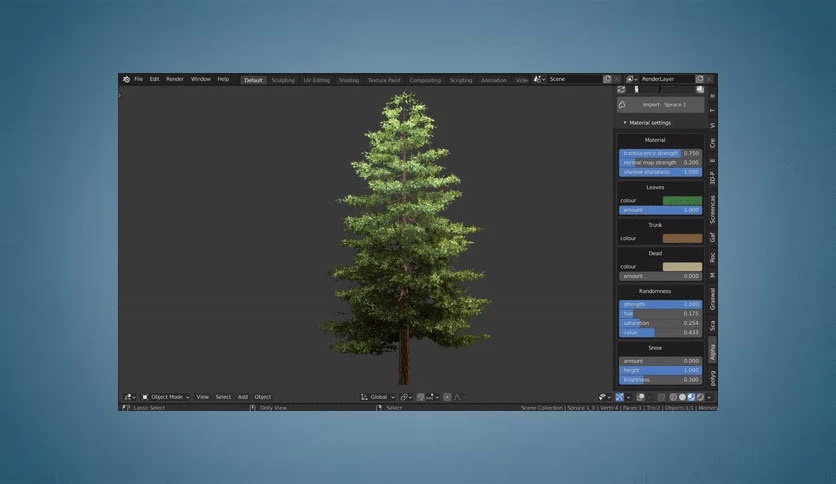
Task: Open the editor type dropdown
Action: pos(130,397)
